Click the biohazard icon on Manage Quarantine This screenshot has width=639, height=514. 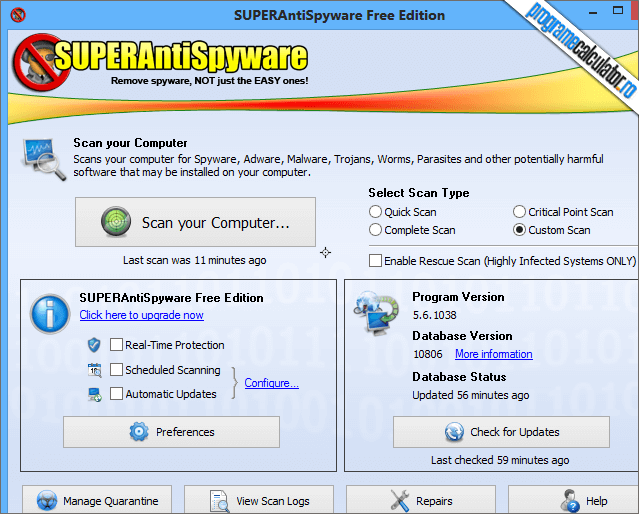click(x=47, y=501)
